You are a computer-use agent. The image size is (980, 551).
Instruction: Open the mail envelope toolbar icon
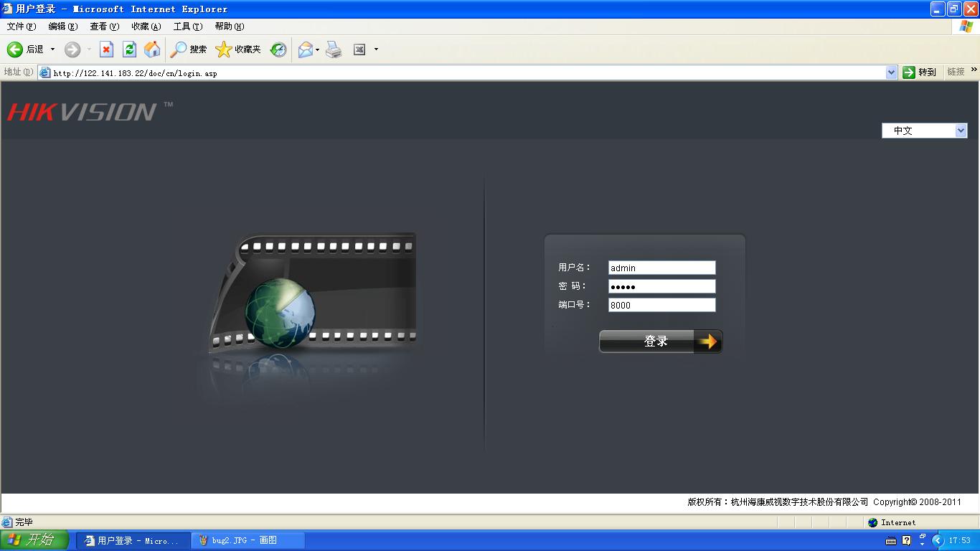coord(306,50)
